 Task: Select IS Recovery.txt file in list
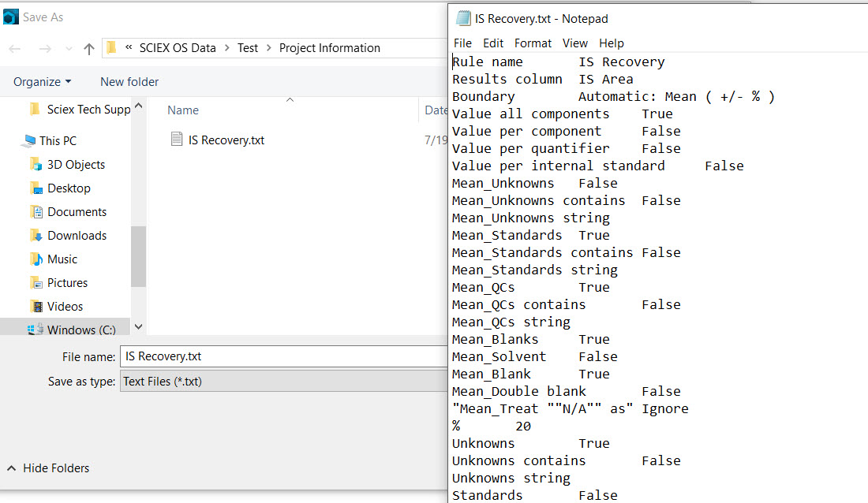(x=226, y=140)
